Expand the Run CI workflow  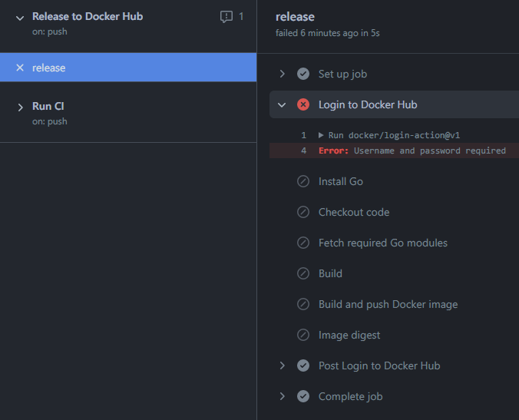click(x=20, y=107)
